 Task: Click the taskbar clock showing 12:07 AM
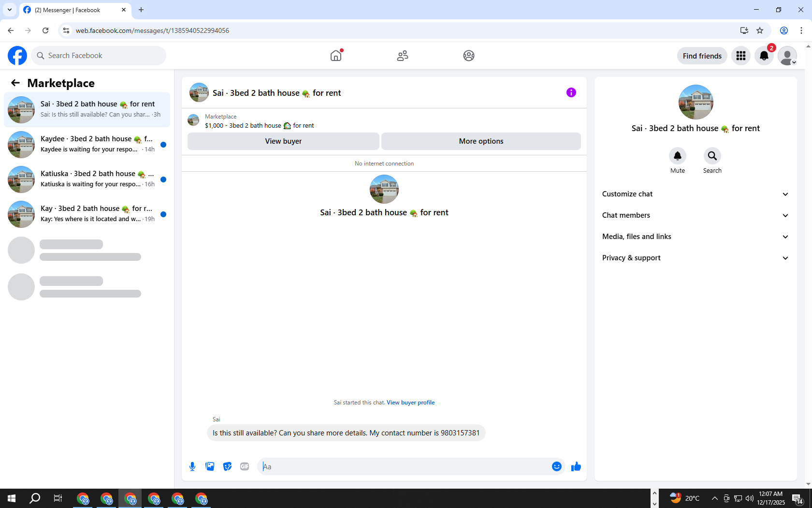[770, 498]
